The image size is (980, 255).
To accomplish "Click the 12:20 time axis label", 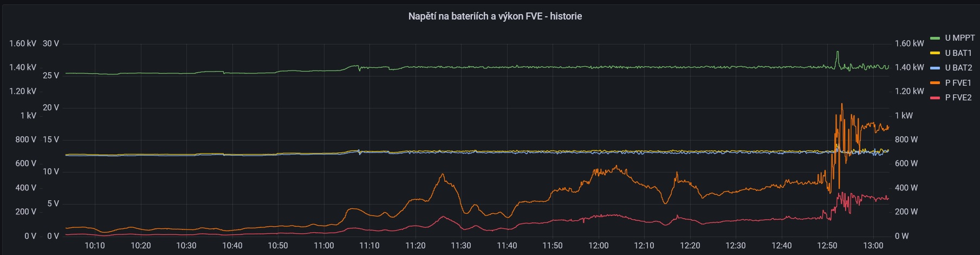I will tap(690, 246).
